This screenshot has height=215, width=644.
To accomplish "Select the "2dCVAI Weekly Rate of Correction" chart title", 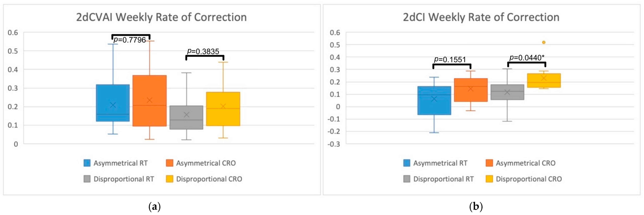I will [161, 17].
